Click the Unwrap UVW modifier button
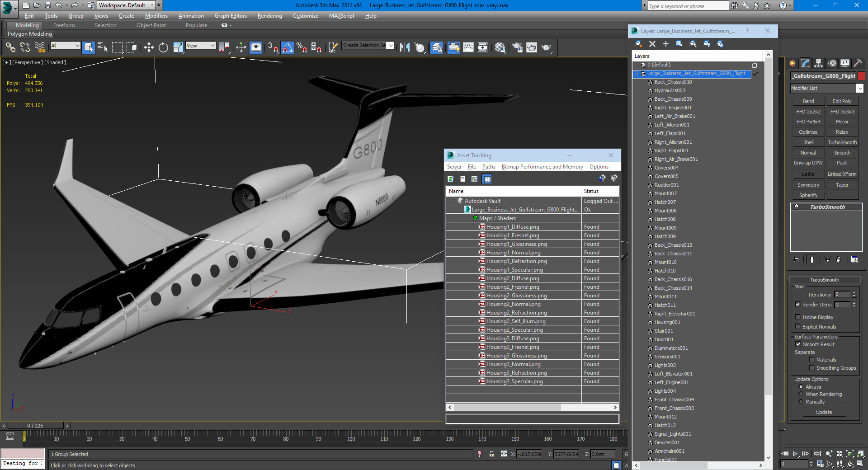This screenshot has height=470, width=868. tap(808, 163)
